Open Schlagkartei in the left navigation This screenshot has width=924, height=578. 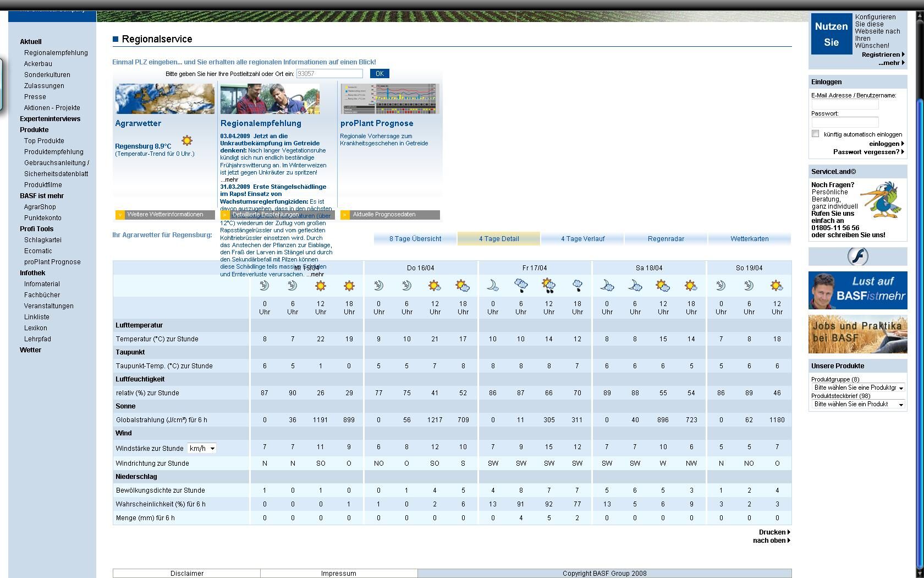pos(42,240)
